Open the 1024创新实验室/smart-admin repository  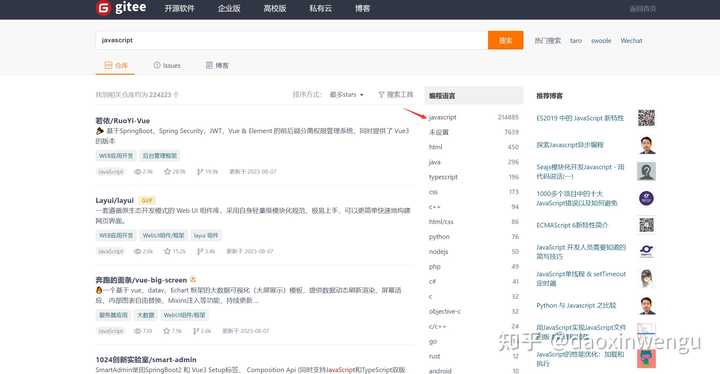point(146,359)
